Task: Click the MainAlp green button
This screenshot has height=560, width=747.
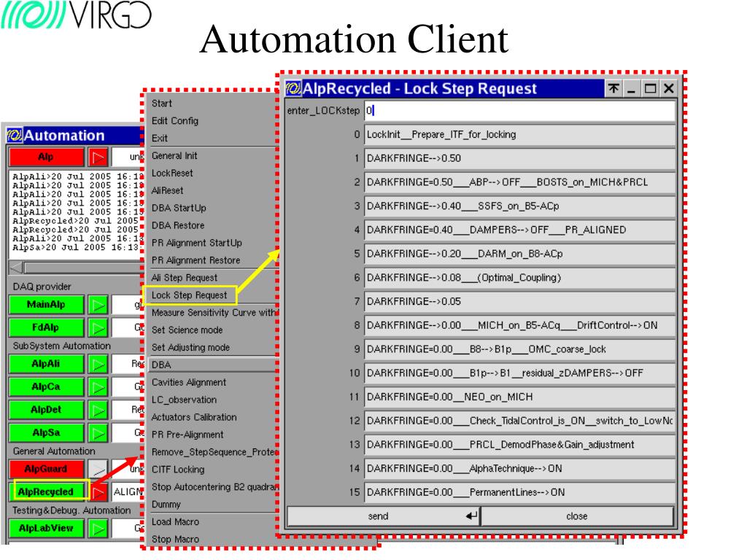Action: [x=46, y=305]
